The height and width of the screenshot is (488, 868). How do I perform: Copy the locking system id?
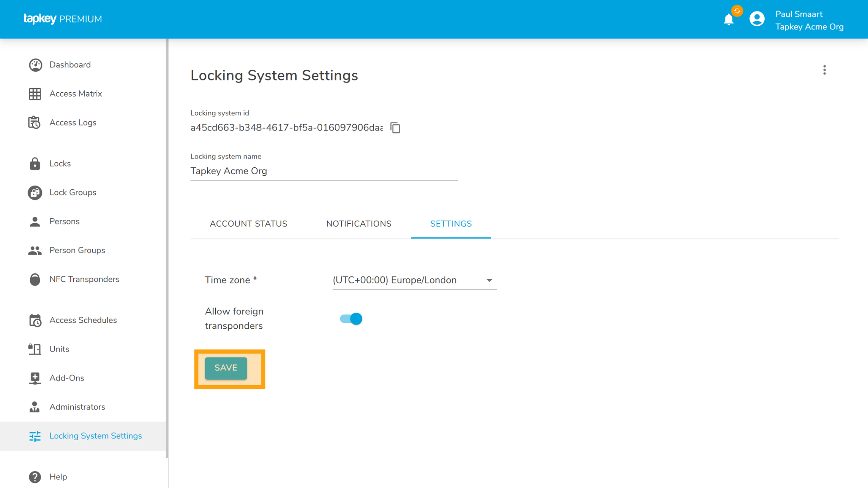point(395,128)
